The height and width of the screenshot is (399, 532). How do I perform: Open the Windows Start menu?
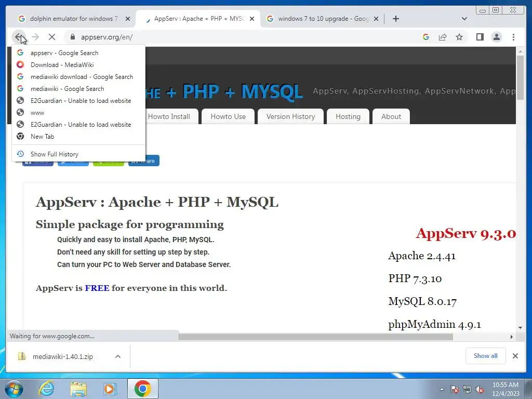pyautogui.click(x=14, y=389)
